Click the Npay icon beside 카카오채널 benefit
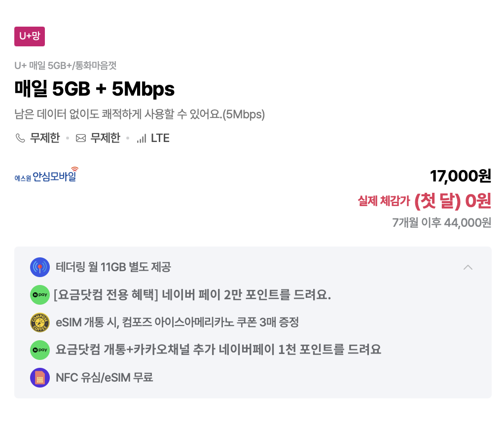 [x=40, y=350]
